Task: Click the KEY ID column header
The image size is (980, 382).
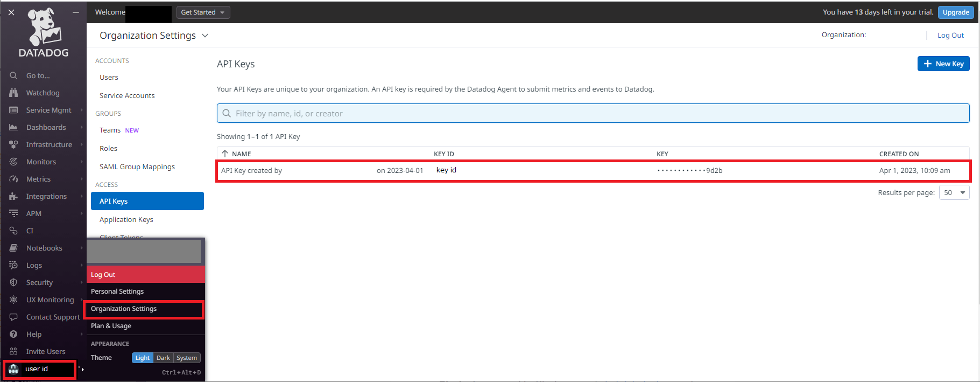Action: (x=444, y=154)
